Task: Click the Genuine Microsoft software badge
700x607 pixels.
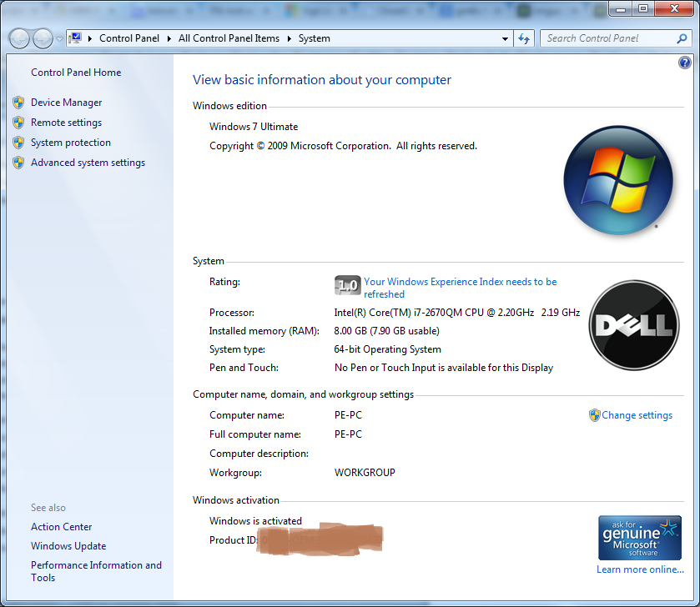Action: coord(639,538)
